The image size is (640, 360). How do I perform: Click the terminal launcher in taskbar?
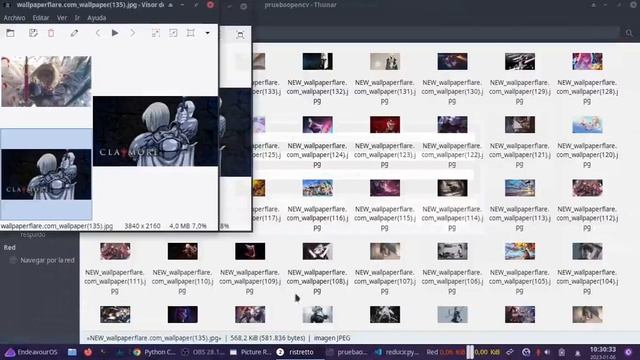[x=104, y=352]
